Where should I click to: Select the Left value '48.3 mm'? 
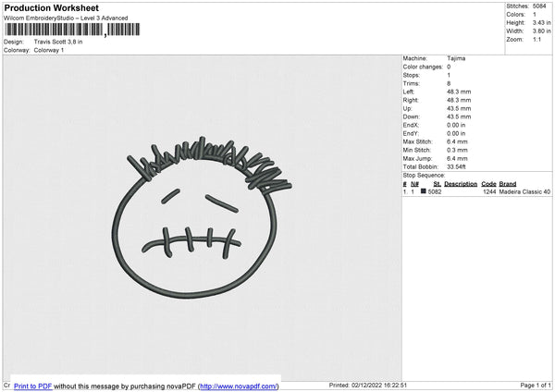tap(459, 92)
